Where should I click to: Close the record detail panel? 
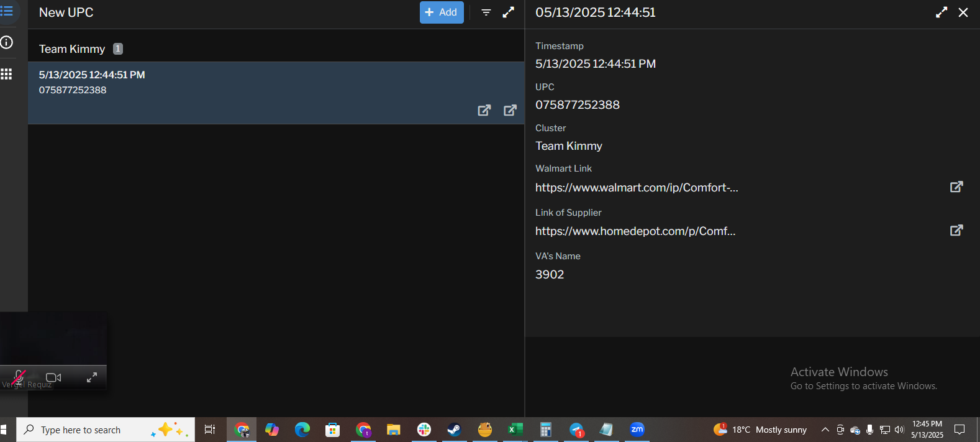click(x=963, y=12)
